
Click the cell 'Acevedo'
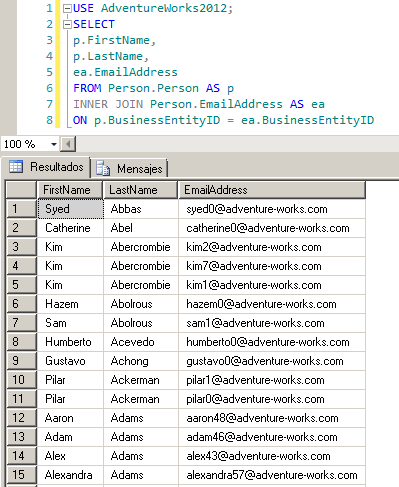141,342
